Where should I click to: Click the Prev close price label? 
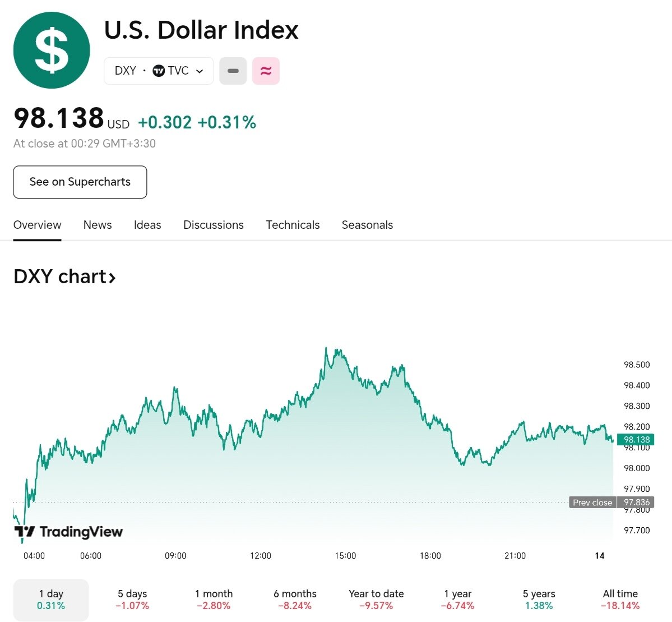pos(592,503)
